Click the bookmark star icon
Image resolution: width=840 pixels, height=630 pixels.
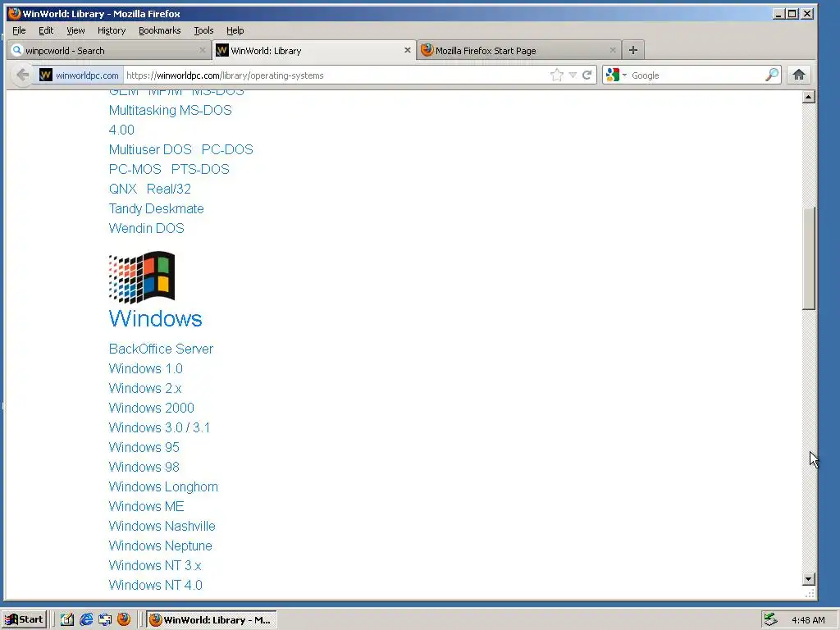tap(557, 75)
